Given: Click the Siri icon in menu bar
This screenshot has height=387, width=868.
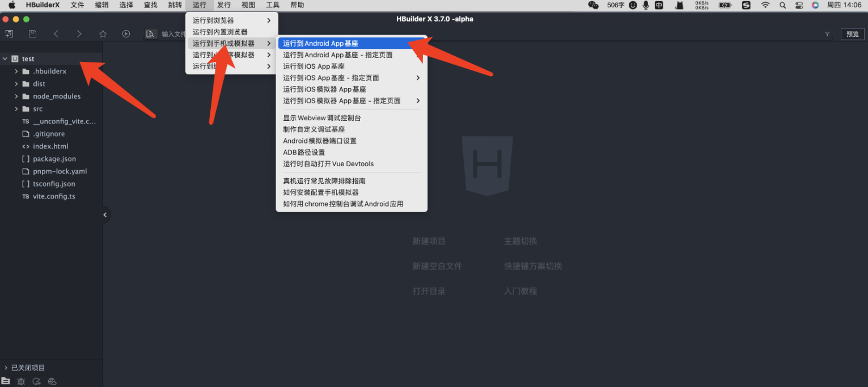Looking at the screenshot, I should (815, 5).
